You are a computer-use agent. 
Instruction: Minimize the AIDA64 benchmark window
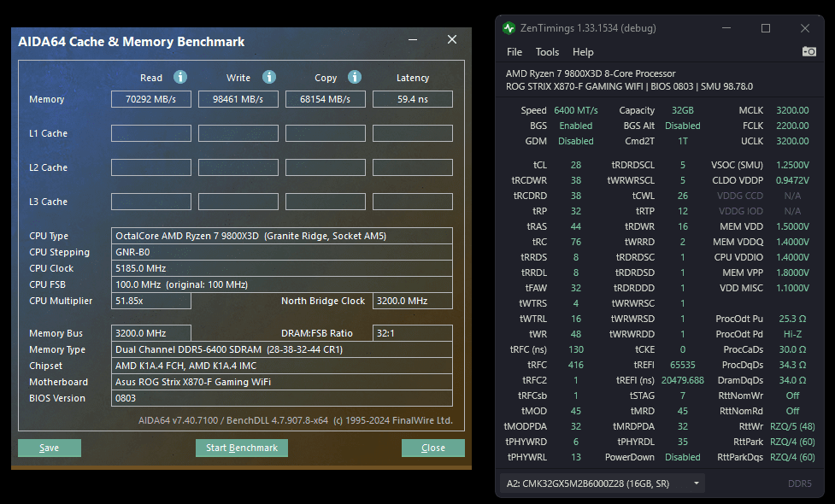[413, 40]
